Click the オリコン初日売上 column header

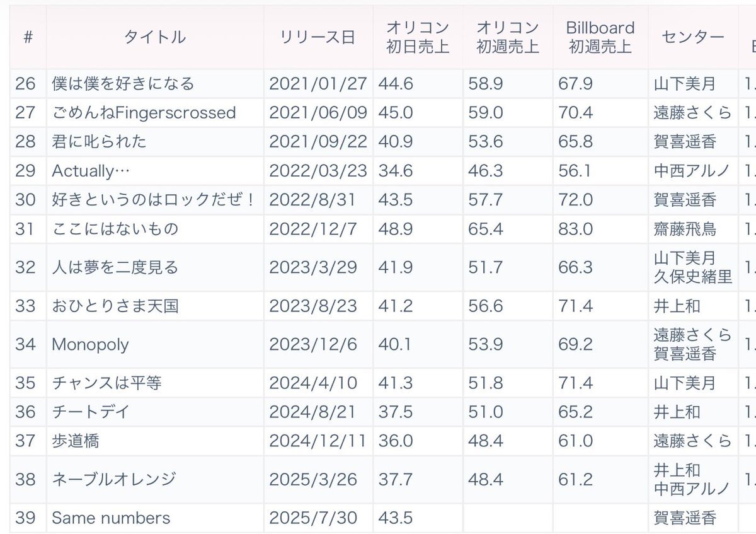coord(418,37)
